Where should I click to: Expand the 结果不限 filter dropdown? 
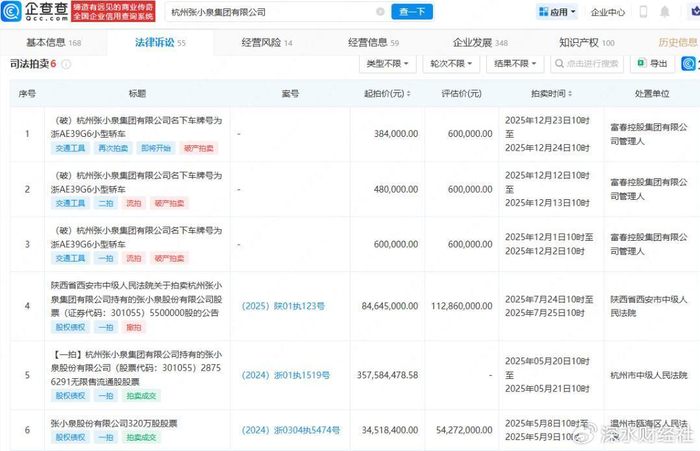pos(515,64)
